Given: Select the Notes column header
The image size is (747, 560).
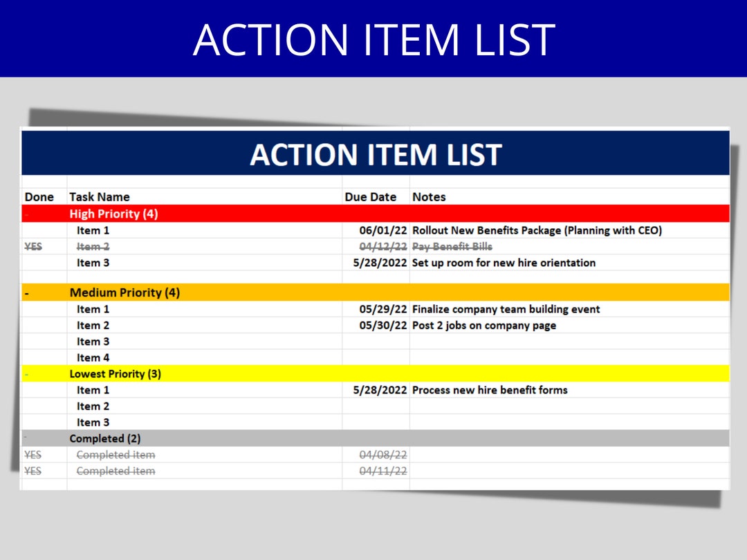Looking at the screenshot, I should click(430, 197).
